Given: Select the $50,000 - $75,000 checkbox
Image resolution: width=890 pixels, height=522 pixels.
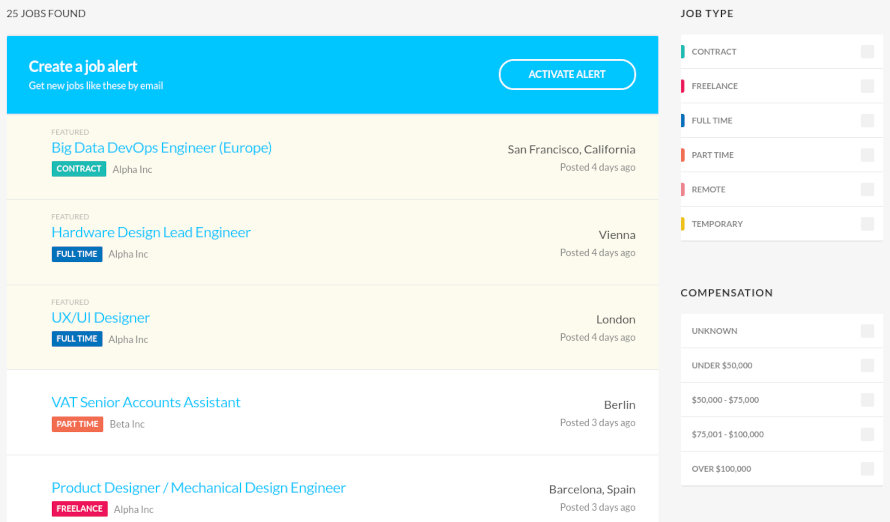Looking at the screenshot, I should click(867, 400).
